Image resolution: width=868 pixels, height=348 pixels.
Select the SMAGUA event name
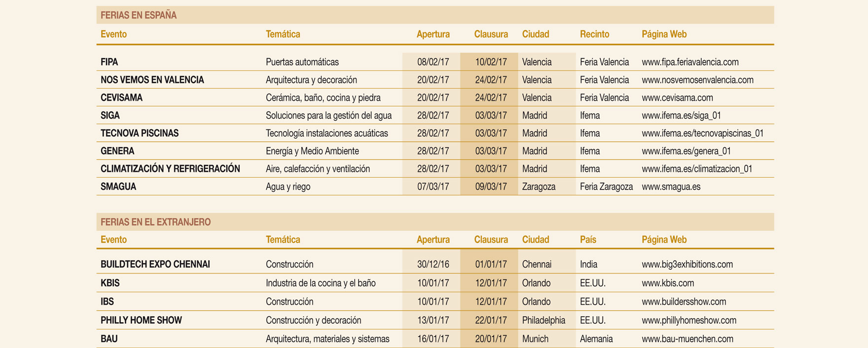[x=118, y=187]
